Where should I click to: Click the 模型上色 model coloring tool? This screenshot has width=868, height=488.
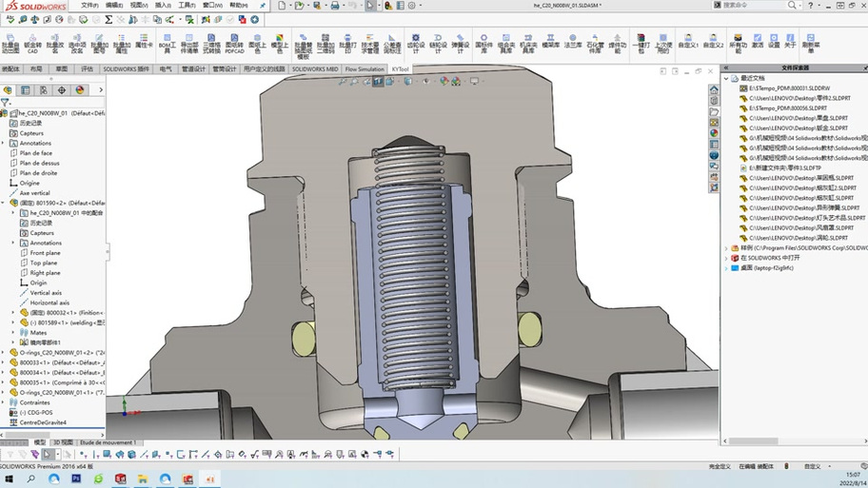point(280,44)
